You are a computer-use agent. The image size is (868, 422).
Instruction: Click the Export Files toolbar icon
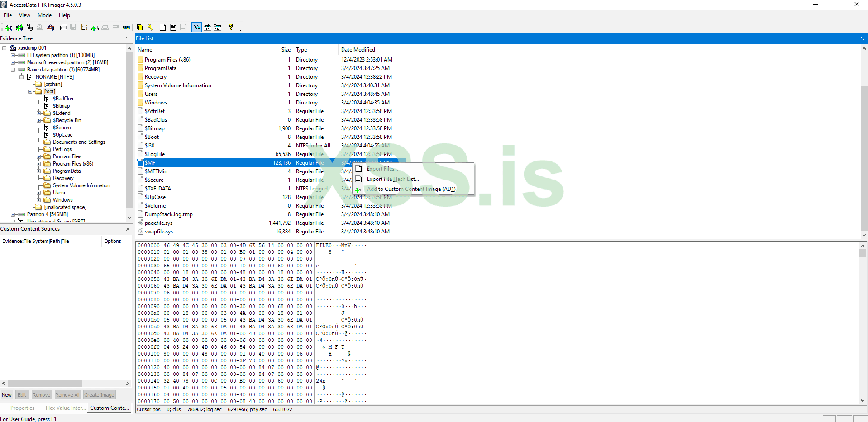pyautogui.click(x=163, y=28)
